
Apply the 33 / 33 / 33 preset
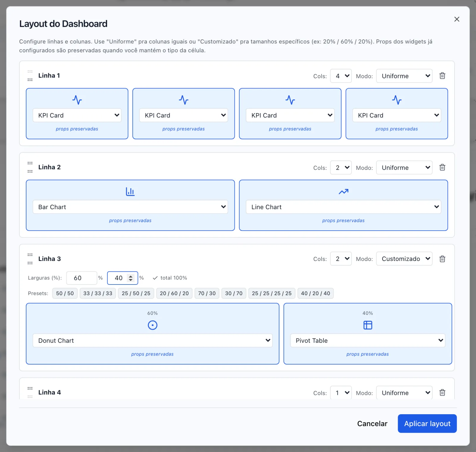(98, 293)
